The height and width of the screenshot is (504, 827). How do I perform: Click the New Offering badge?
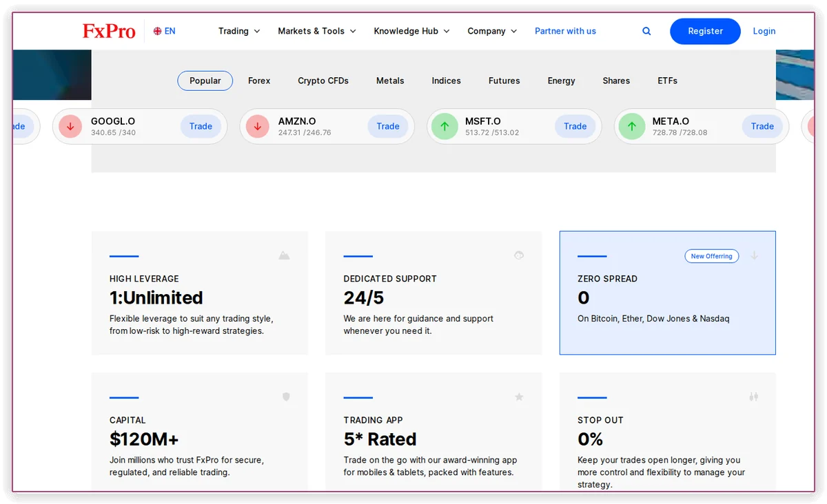pyautogui.click(x=712, y=256)
